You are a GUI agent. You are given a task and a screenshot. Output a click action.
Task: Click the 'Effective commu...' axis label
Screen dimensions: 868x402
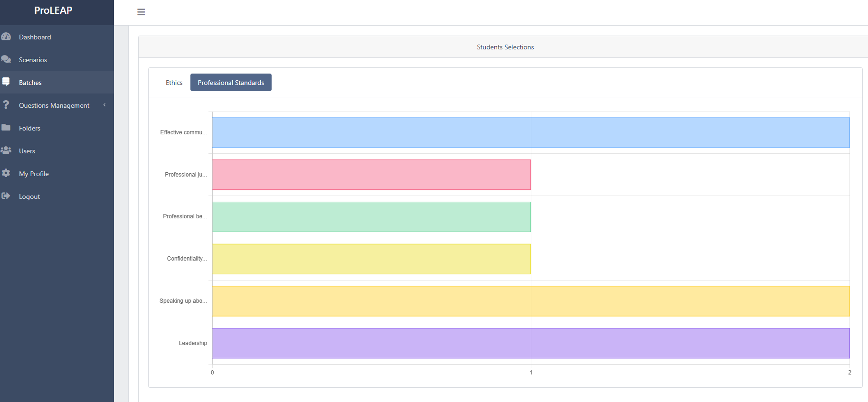tap(183, 132)
